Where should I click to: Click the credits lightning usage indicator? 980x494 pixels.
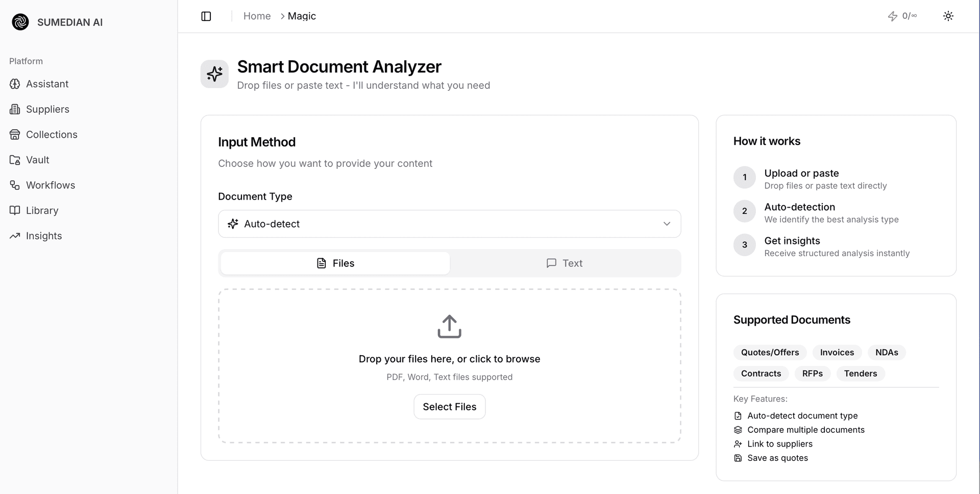tap(902, 16)
